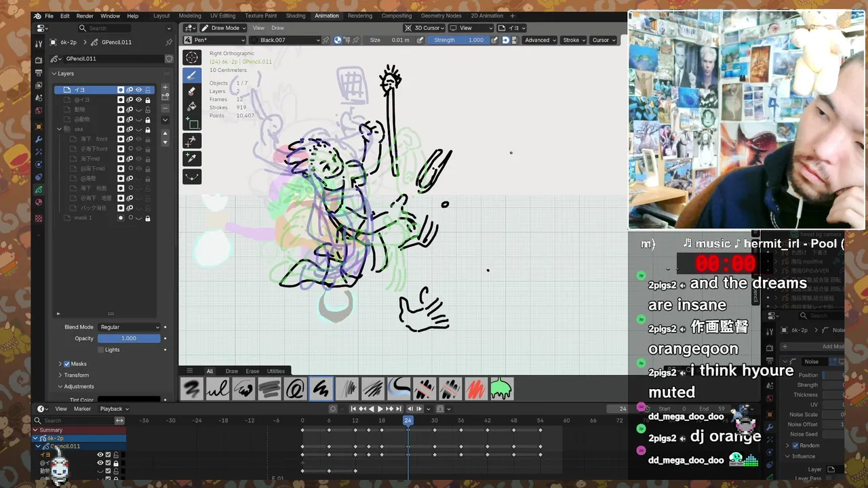Open the File menu
This screenshot has height=488, width=868.
49,16
